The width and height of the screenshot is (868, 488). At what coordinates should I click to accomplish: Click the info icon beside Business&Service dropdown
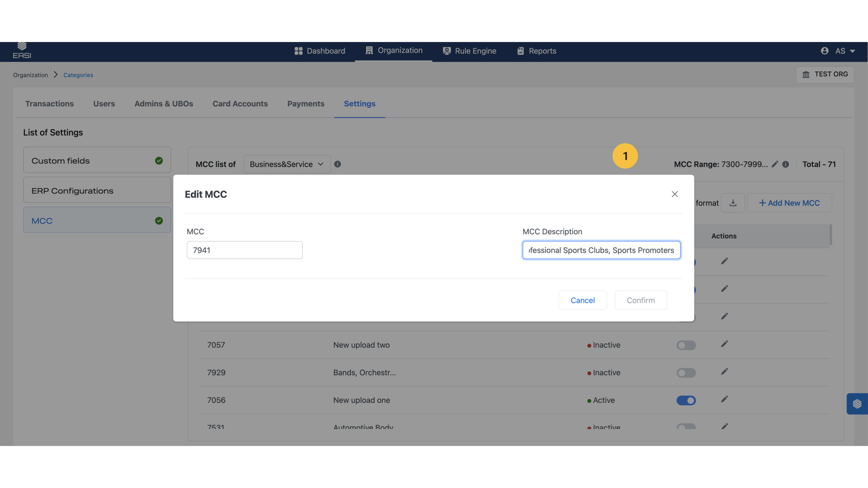point(337,164)
